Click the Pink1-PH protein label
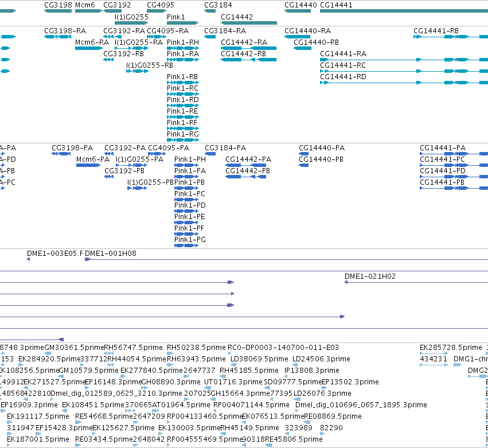 coord(190,159)
